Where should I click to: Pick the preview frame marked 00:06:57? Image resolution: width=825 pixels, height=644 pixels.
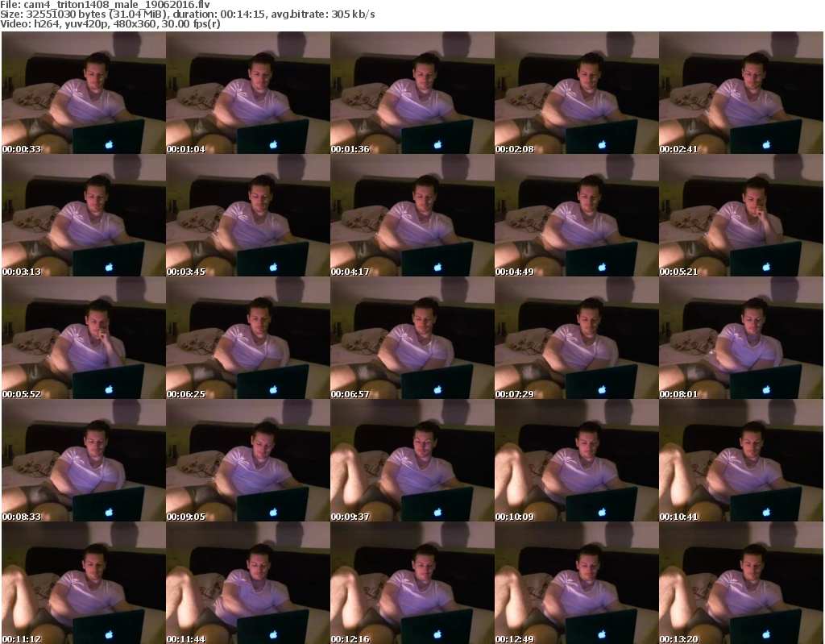coord(412,338)
